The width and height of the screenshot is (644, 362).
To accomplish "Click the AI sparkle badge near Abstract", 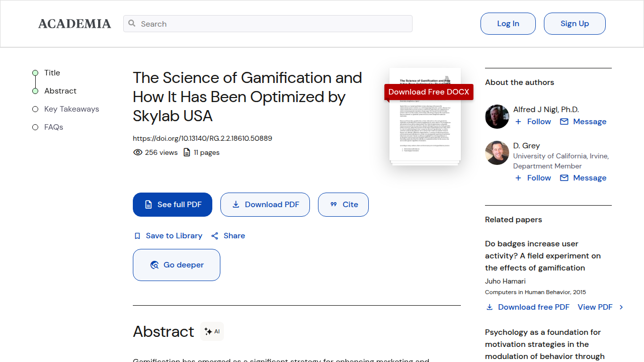I will coord(212,331).
